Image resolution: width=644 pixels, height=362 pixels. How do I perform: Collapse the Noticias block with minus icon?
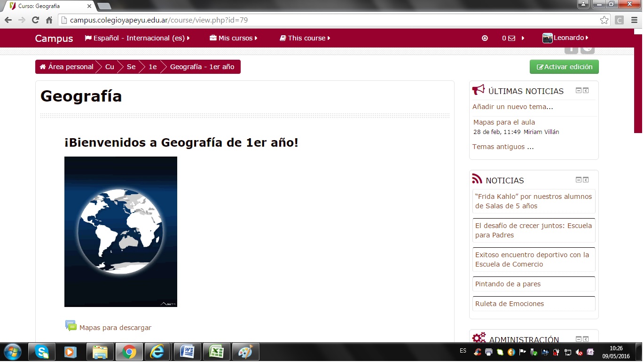[x=579, y=180]
